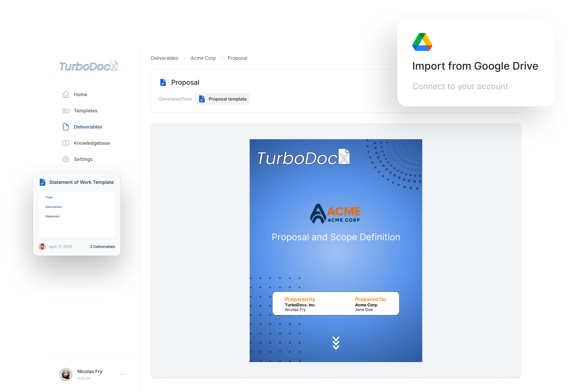This screenshot has width=576, height=392.
Task: Click the Nicolas Fry user name
Action: click(90, 371)
